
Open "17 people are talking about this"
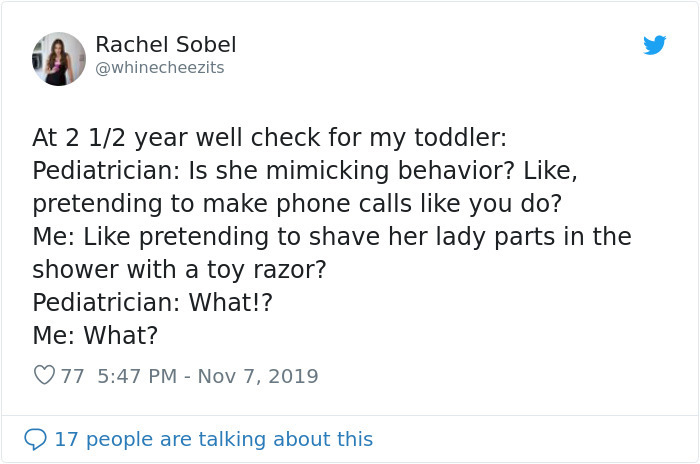(213, 439)
